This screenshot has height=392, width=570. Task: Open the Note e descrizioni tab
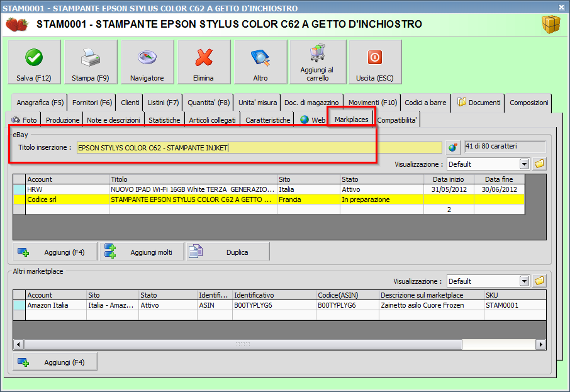pyautogui.click(x=113, y=120)
